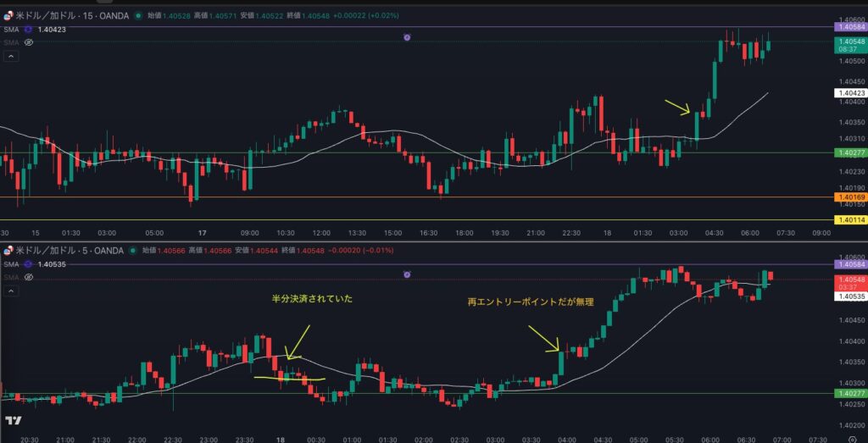Click USD/CAD flag icon on 15-minute chart

[x=8, y=15]
